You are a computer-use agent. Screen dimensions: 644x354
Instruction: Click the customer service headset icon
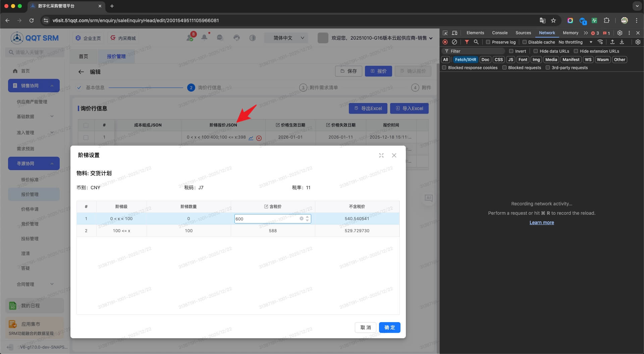point(236,38)
